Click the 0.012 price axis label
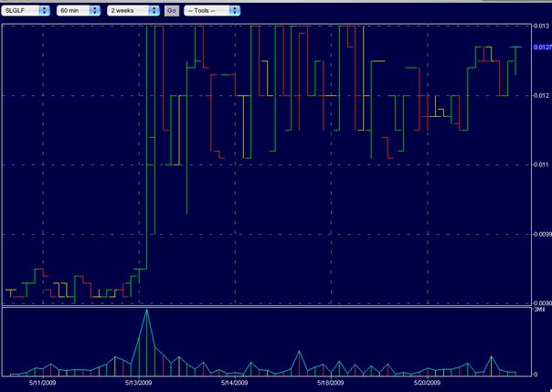 (x=540, y=95)
